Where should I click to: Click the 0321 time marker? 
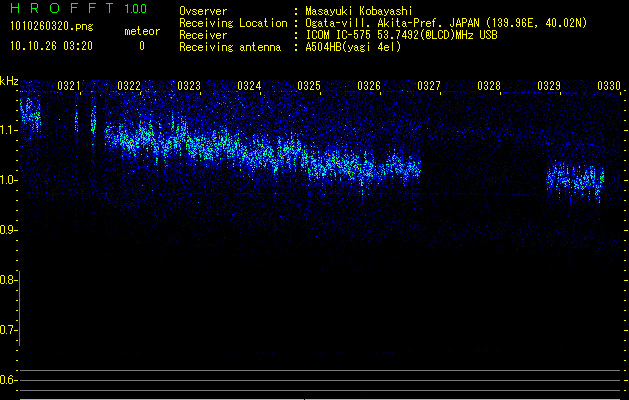[x=69, y=86]
